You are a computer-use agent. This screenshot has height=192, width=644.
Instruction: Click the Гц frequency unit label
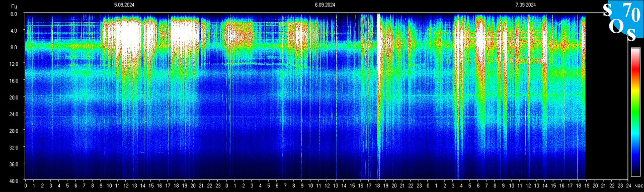15,7
